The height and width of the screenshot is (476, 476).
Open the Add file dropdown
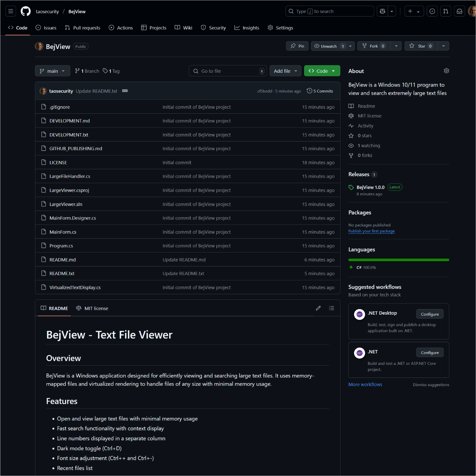pyautogui.click(x=286, y=71)
